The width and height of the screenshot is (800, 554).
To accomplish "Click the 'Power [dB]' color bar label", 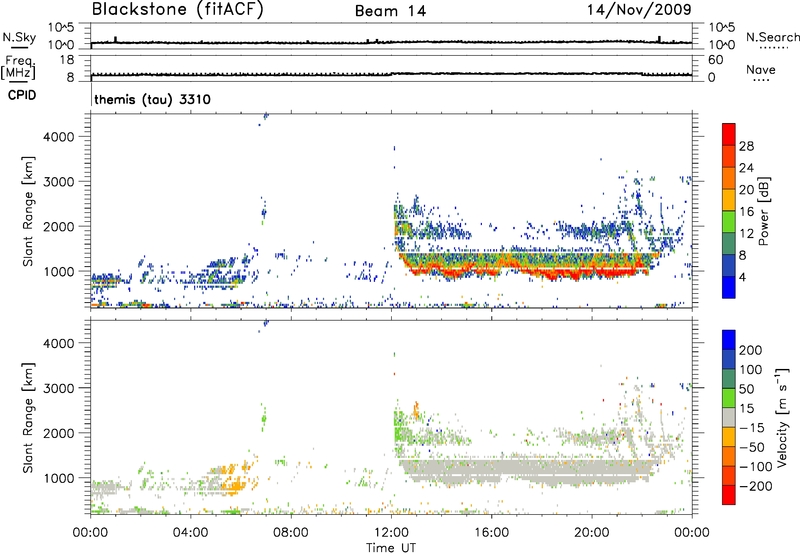I will point(763,211).
